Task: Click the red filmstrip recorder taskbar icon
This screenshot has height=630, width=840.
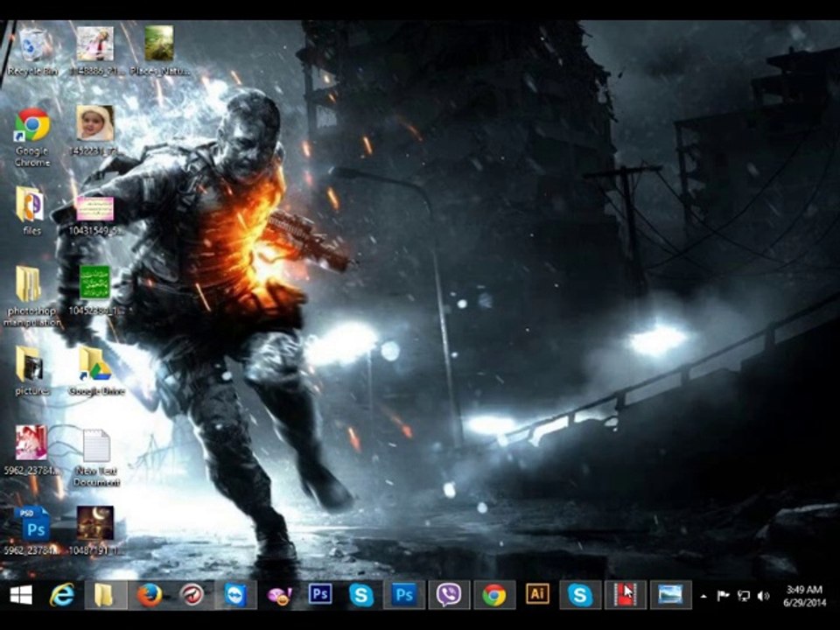Action: point(625,595)
